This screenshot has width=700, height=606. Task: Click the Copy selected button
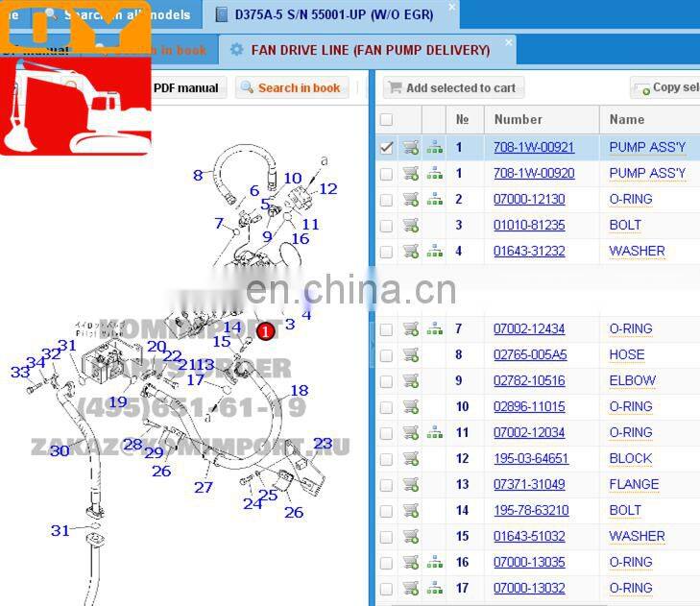tap(666, 87)
